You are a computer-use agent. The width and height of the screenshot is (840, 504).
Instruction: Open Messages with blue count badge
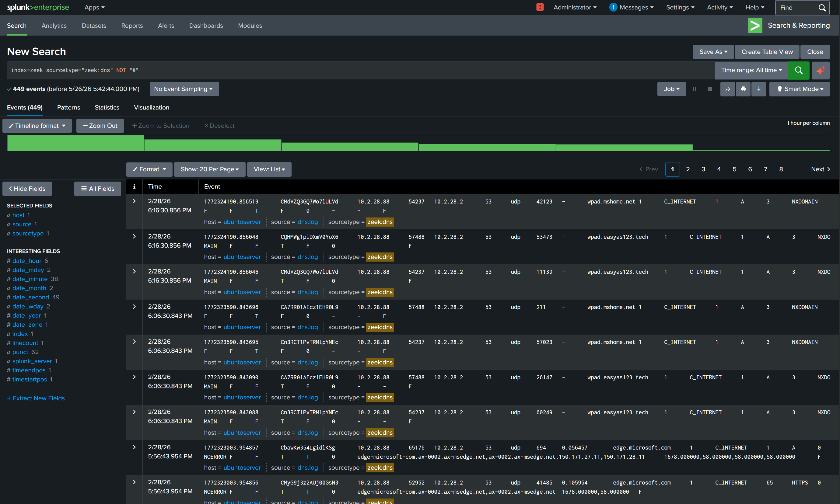(x=631, y=7)
